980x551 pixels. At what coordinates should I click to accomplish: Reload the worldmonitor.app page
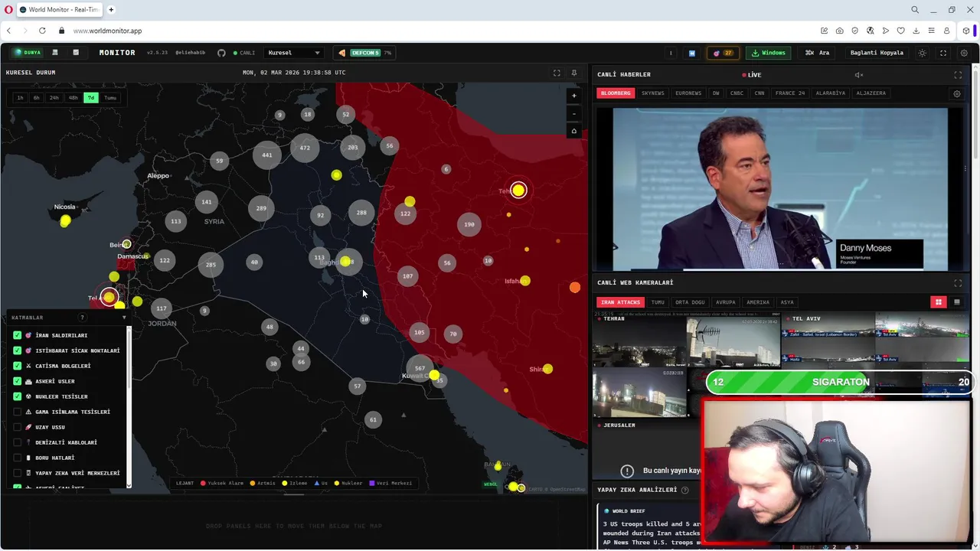(42, 31)
